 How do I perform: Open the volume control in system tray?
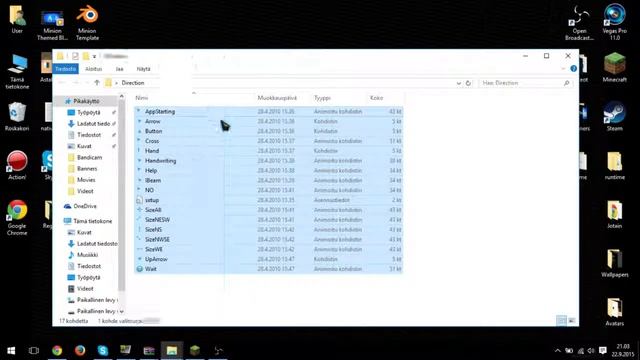pyautogui.click(x=591, y=351)
